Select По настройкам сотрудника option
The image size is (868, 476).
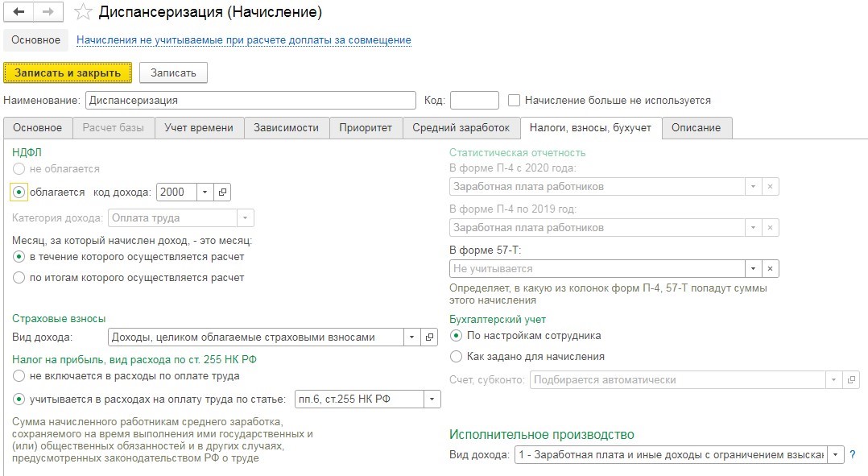[x=455, y=337]
